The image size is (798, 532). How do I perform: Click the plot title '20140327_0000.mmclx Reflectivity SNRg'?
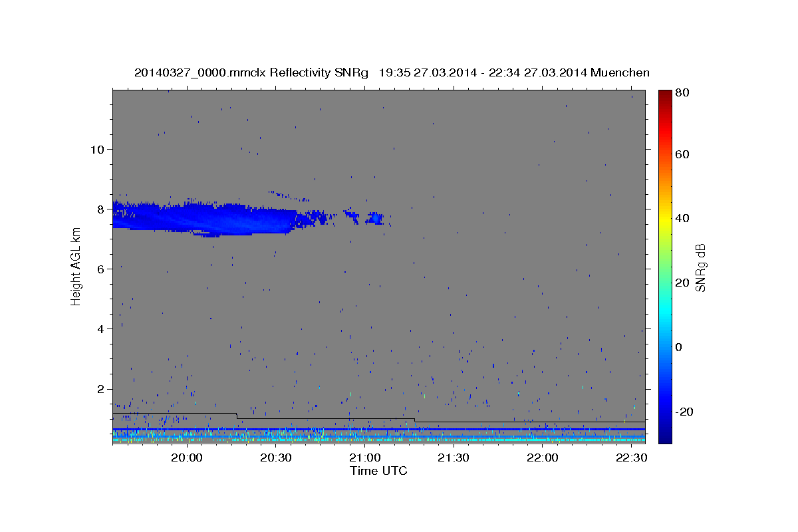pyautogui.click(x=251, y=72)
